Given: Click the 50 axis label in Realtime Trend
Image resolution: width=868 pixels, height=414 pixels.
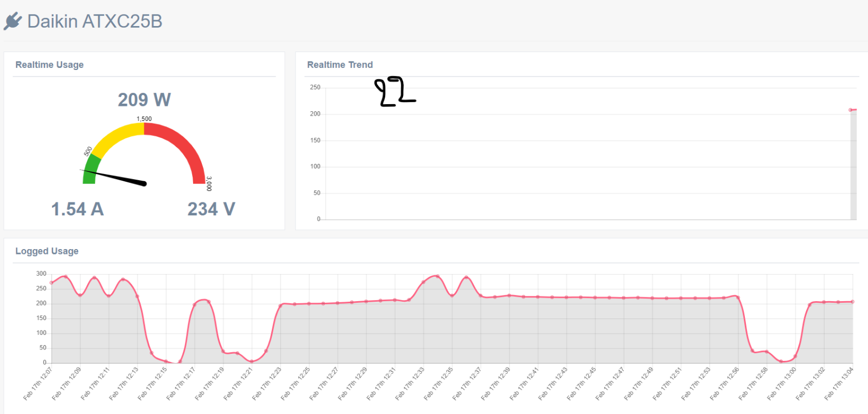Looking at the screenshot, I should [x=317, y=193].
